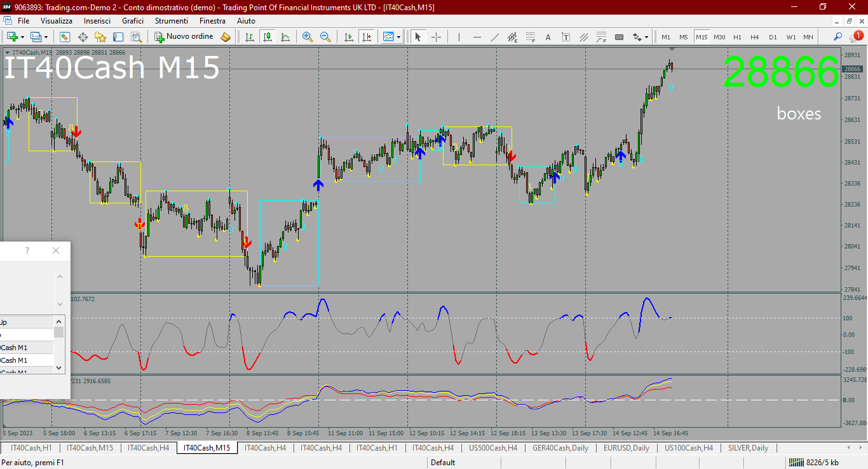Open the Arrows objects icon

[x=637, y=37]
